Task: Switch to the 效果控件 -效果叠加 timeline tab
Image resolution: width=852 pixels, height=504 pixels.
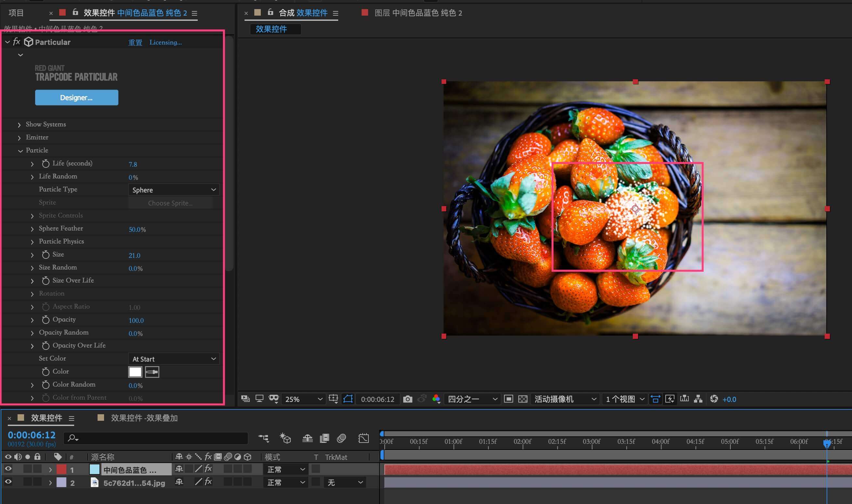Action: click(144, 418)
